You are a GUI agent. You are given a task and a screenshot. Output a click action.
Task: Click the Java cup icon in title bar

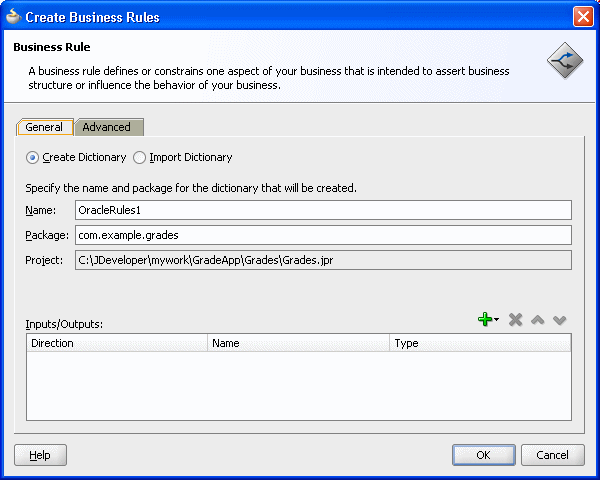[x=13, y=16]
